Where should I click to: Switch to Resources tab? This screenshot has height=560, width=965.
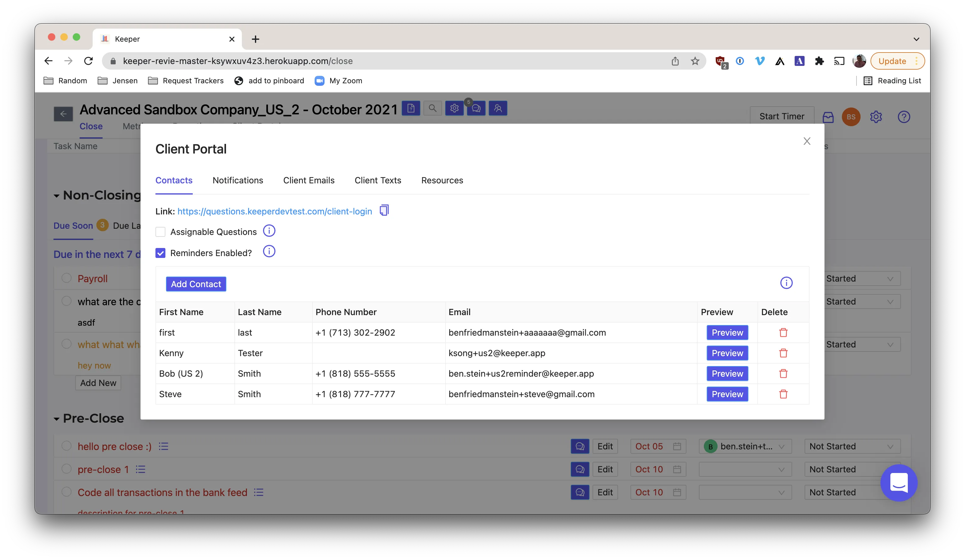(442, 180)
